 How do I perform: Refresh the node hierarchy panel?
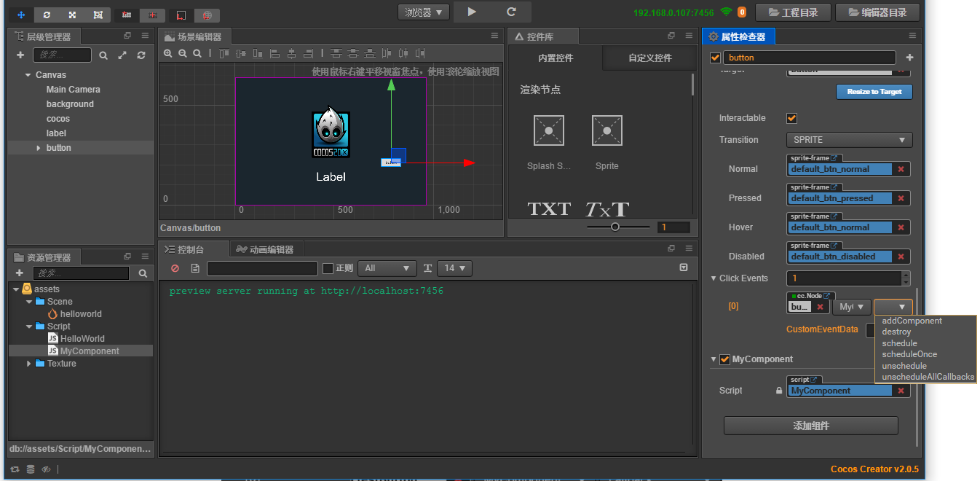point(141,55)
